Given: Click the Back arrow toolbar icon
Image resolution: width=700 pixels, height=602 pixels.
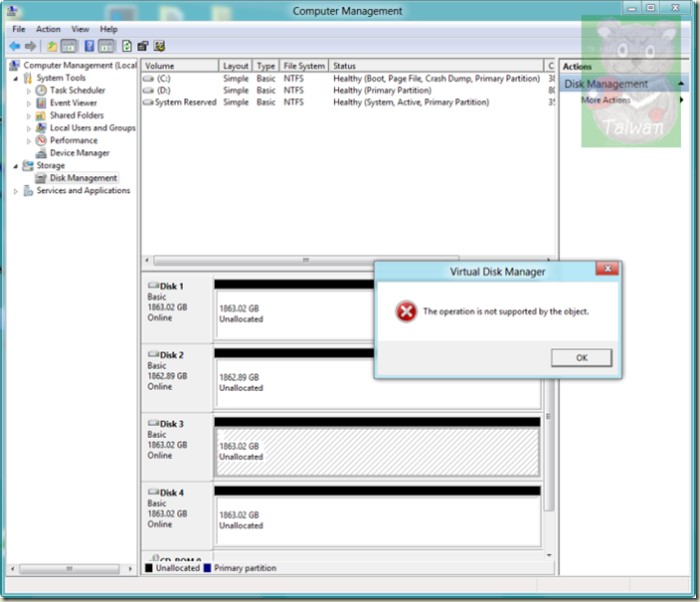Looking at the screenshot, I should click(15, 46).
